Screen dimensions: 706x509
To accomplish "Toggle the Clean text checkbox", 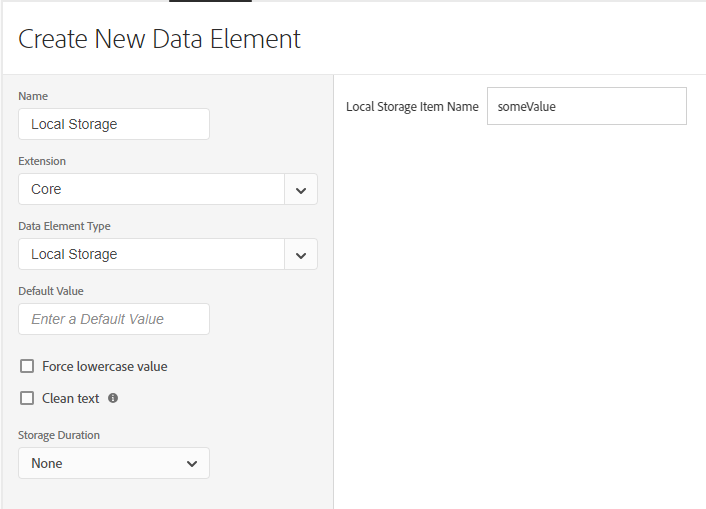I will 27,398.
